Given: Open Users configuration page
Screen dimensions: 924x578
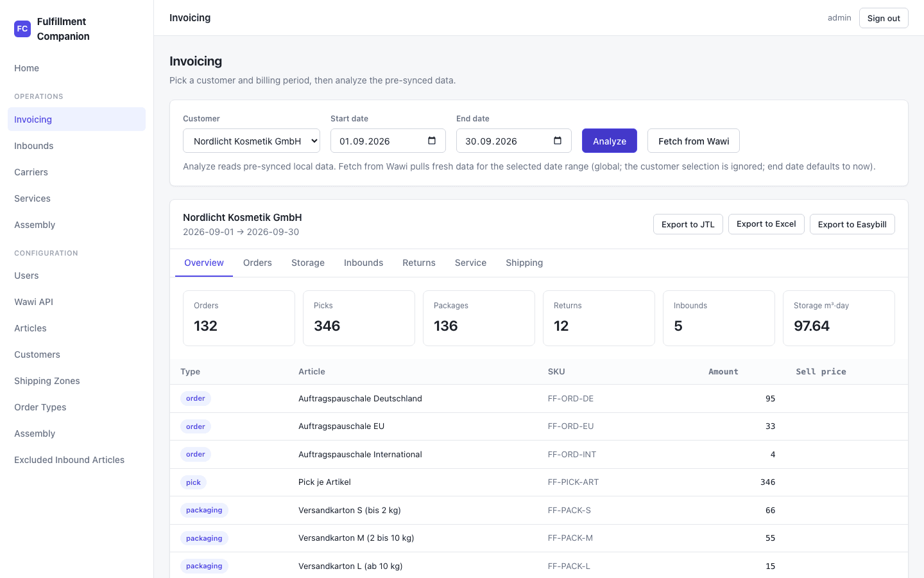Looking at the screenshot, I should point(76,276).
